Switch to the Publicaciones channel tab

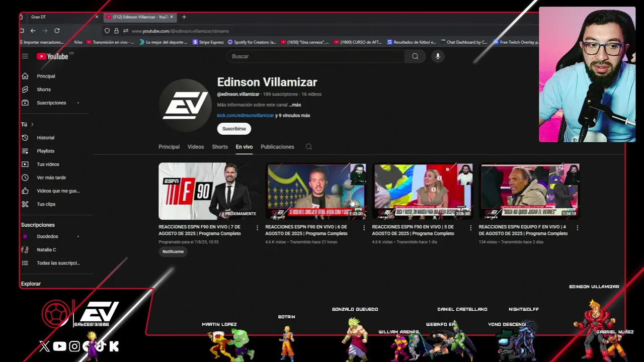click(277, 147)
